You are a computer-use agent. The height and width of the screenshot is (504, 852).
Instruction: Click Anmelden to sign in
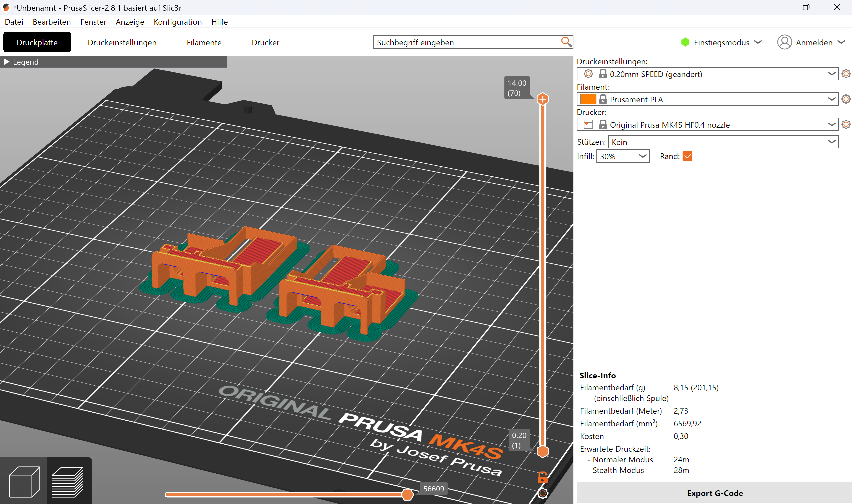coord(813,42)
